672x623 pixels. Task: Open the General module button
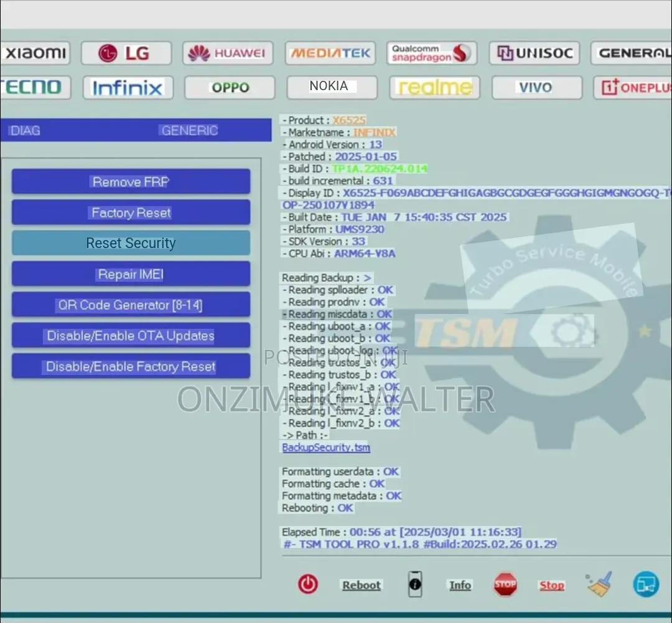pyautogui.click(x=632, y=53)
